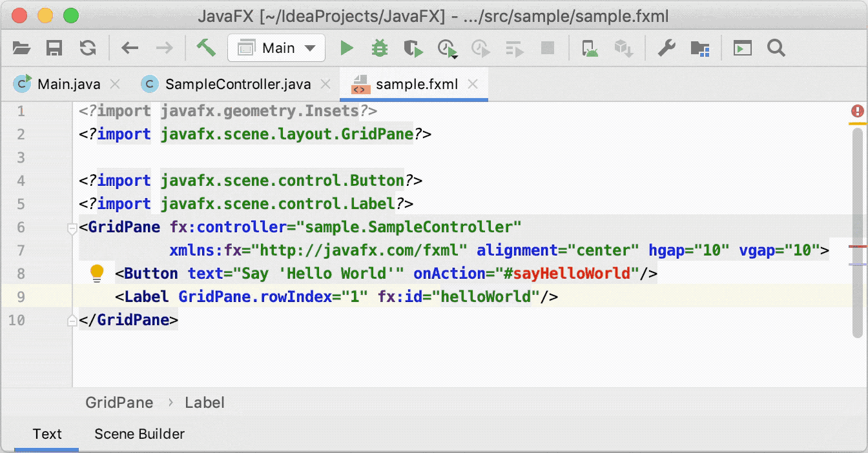Open the intention lightbulb on the Button line
Screen dimensions: 868x453
pyautogui.click(x=98, y=272)
